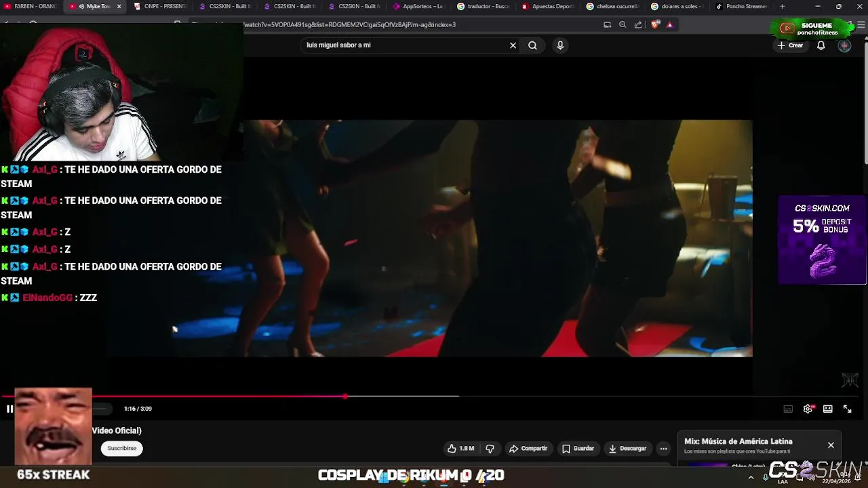Close the Mix: Música de América Latina panel

coord(831,445)
